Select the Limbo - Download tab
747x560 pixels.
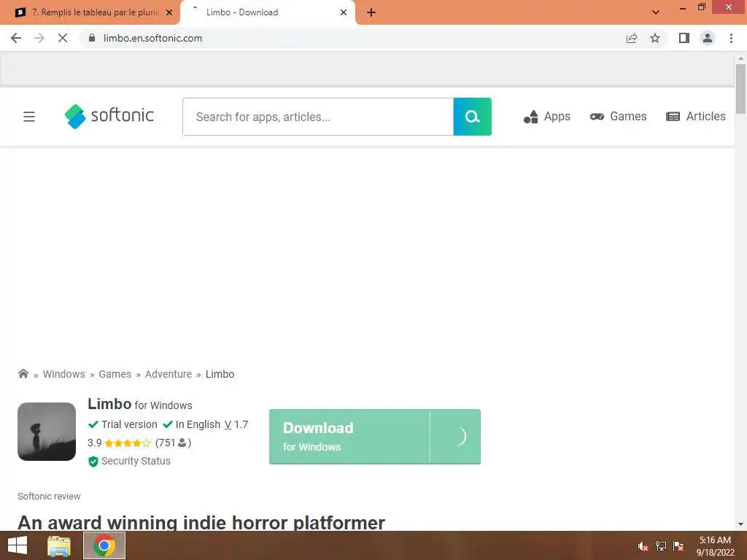(x=267, y=12)
